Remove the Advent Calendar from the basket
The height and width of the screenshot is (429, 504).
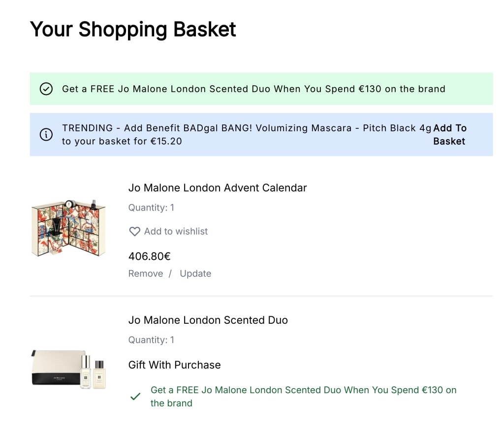point(145,274)
